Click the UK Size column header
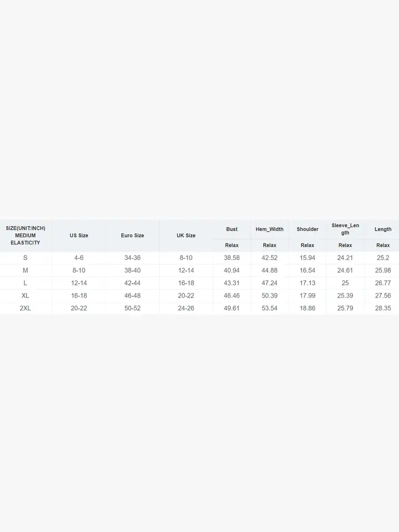 point(186,236)
